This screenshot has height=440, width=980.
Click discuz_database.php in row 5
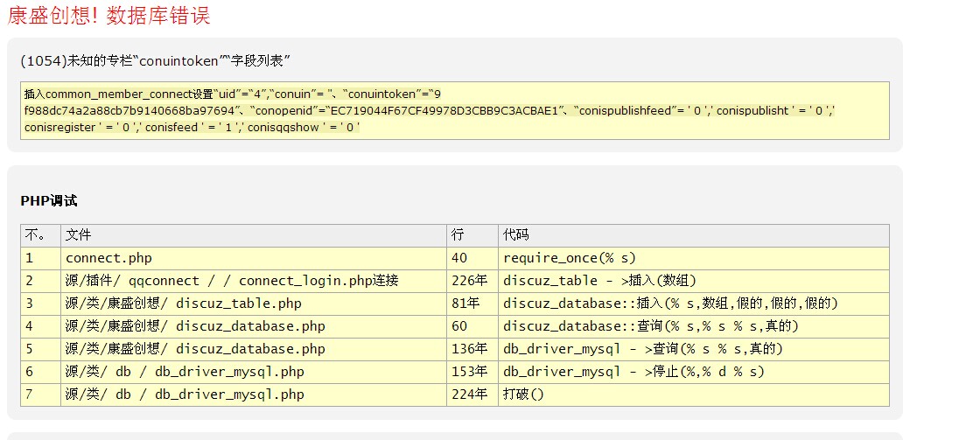coord(194,349)
